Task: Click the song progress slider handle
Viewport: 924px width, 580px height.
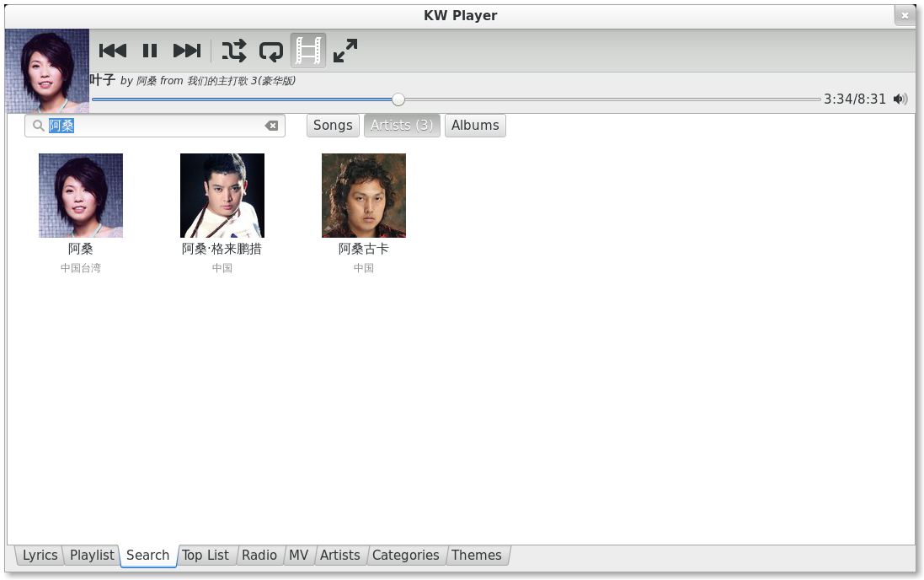Action: click(x=398, y=99)
